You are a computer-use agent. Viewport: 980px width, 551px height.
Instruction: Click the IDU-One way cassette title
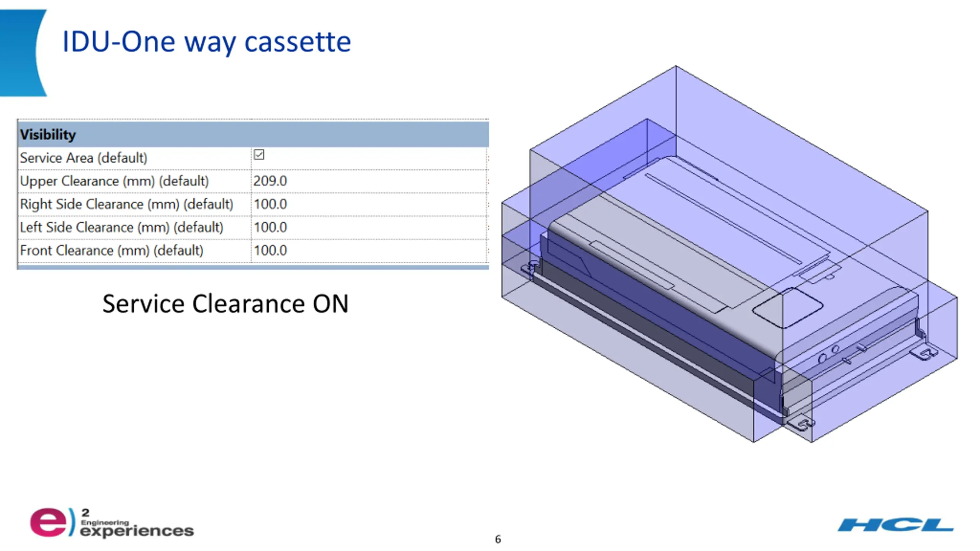point(206,42)
